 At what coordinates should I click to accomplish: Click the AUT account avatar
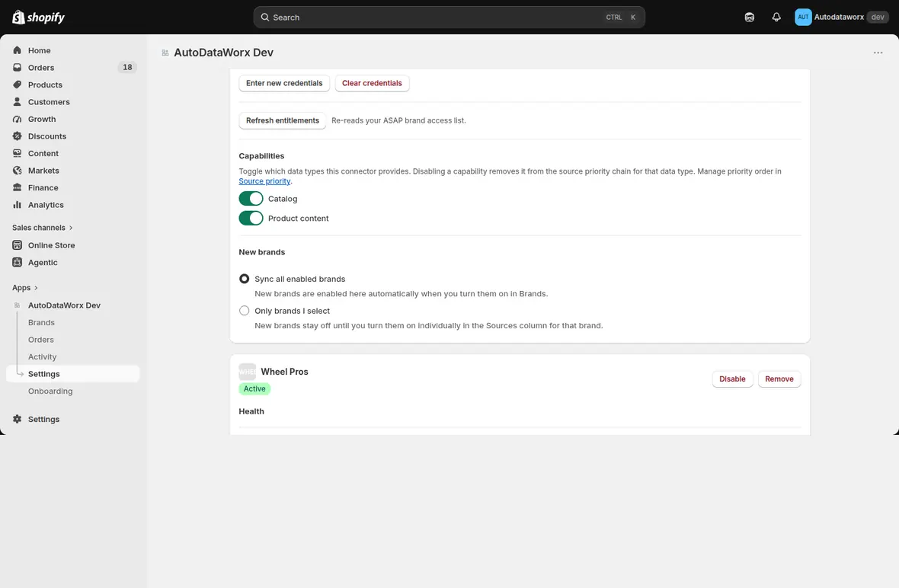tap(803, 18)
